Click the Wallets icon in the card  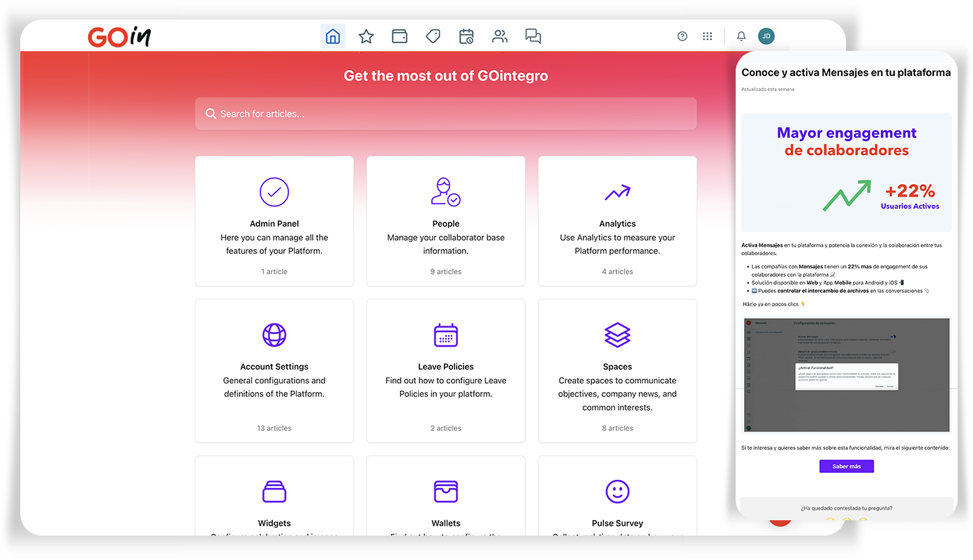coord(446,492)
